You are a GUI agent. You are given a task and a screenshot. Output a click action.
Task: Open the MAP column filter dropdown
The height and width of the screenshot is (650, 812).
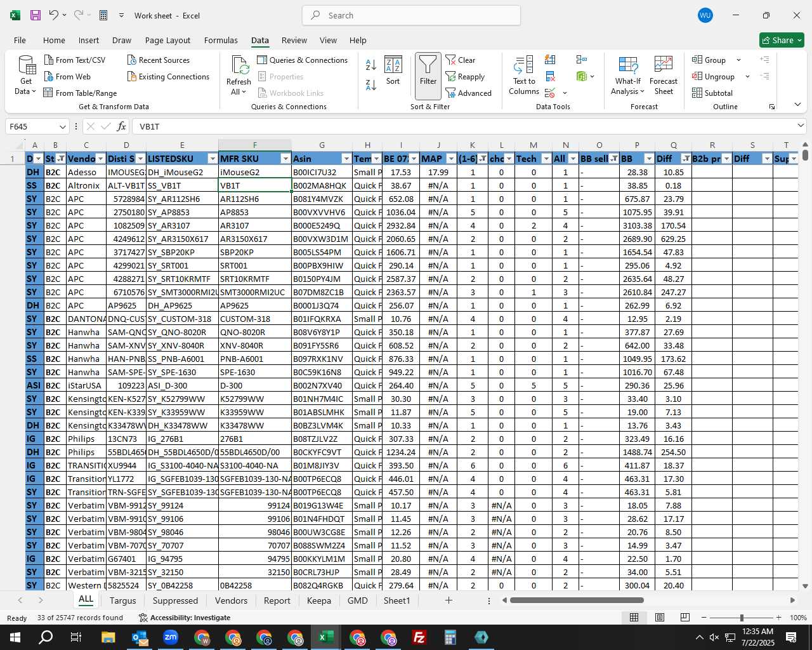pyautogui.click(x=451, y=159)
